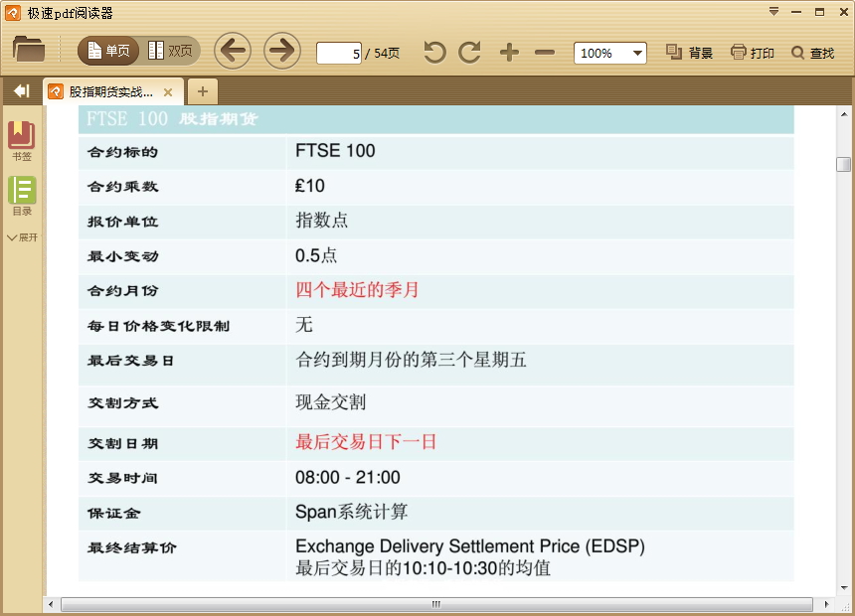The image size is (855, 616).
Task: Add a new tab with plus button
Action: click(202, 91)
